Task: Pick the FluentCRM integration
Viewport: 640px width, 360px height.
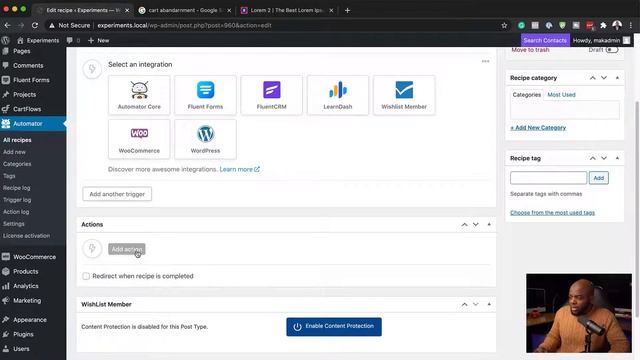Action: (x=271, y=95)
